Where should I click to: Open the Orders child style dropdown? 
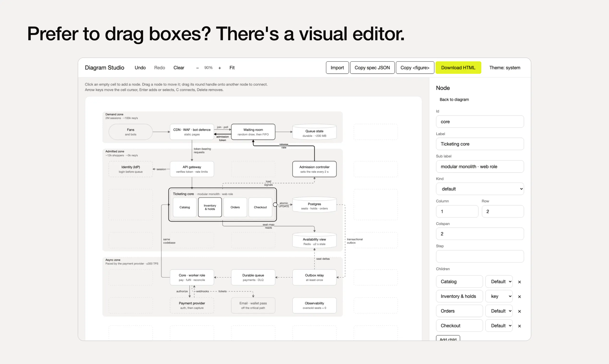[499, 311]
